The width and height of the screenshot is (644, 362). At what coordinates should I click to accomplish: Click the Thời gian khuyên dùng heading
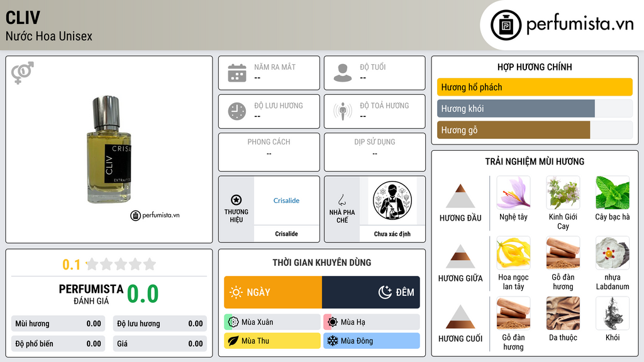(x=322, y=262)
